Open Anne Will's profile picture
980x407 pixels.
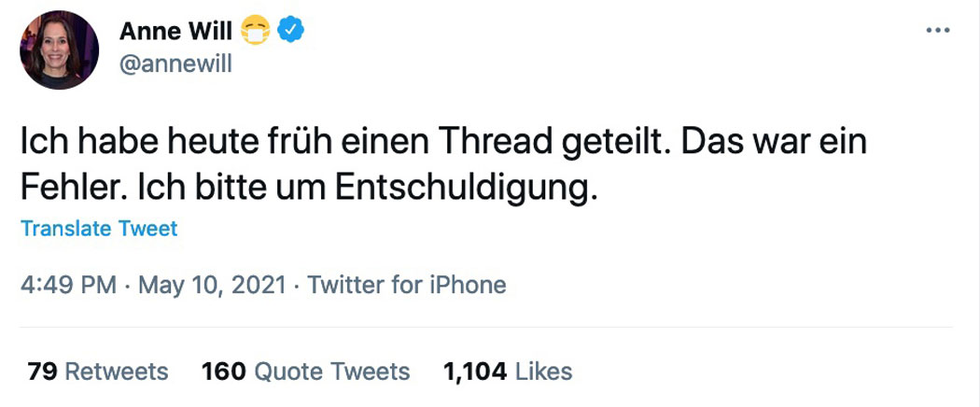60,50
